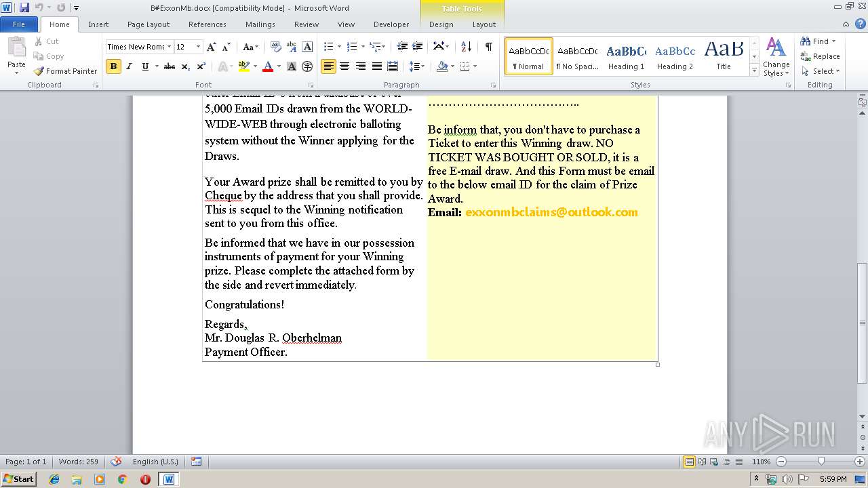The image size is (868, 488).
Task: Click the zoom slider handle
Action: (821, 462)
